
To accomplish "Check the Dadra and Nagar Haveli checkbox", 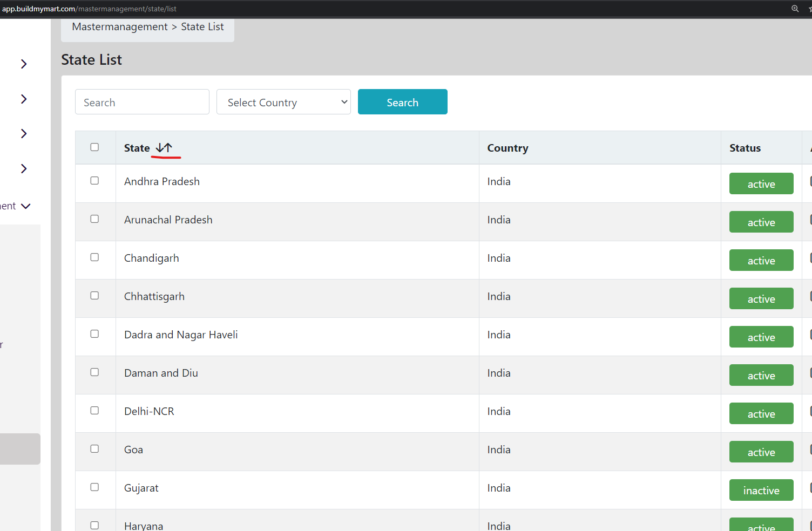I will pos(94,334).
